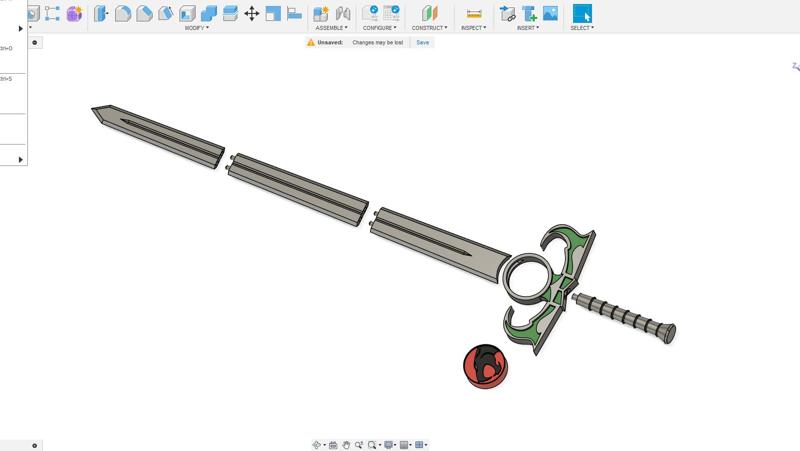Image resolution: width=800 pixels, height=451 pixels.
Task: Click the Zoom magnifier tool
Action: coord(359,445)
